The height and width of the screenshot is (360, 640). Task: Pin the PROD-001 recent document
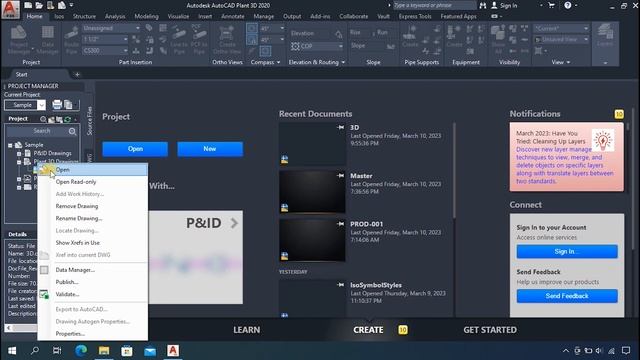(x=340, y=224)
